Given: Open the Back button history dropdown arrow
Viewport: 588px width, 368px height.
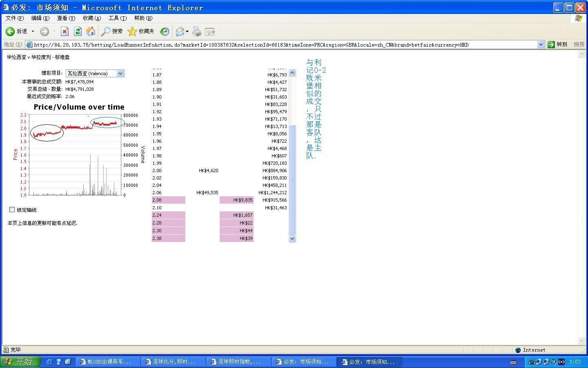Looking at the screenshot, I should click(33, 31).
